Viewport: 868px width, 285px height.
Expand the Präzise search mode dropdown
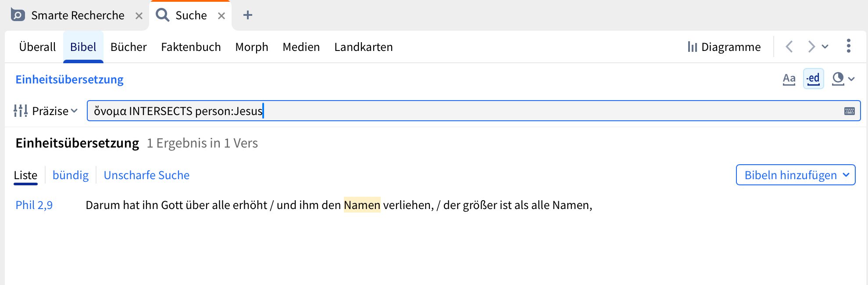point(46,111)
